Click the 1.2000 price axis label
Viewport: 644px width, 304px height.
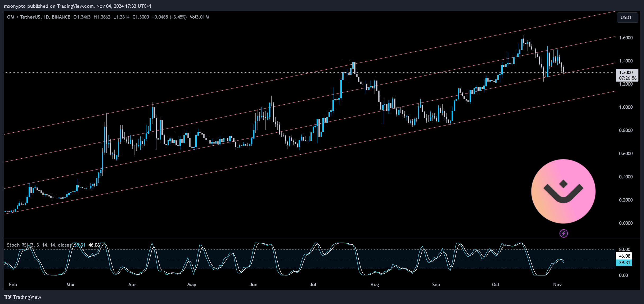pos(626,84)
